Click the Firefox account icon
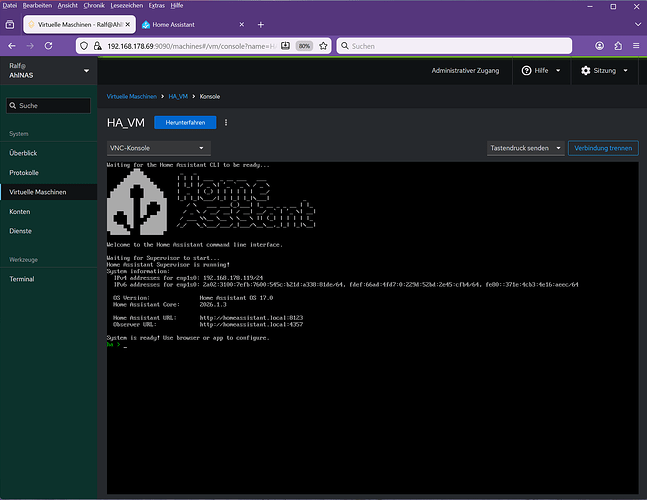The image size is (647, 500). click(600, 46)
